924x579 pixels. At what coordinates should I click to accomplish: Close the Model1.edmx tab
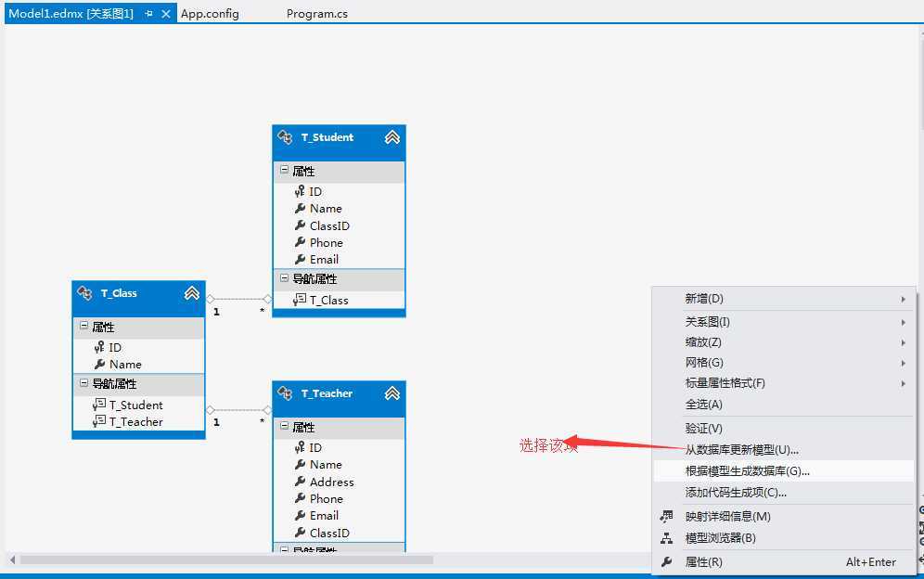pyautogui.click(x=166, y=14)
